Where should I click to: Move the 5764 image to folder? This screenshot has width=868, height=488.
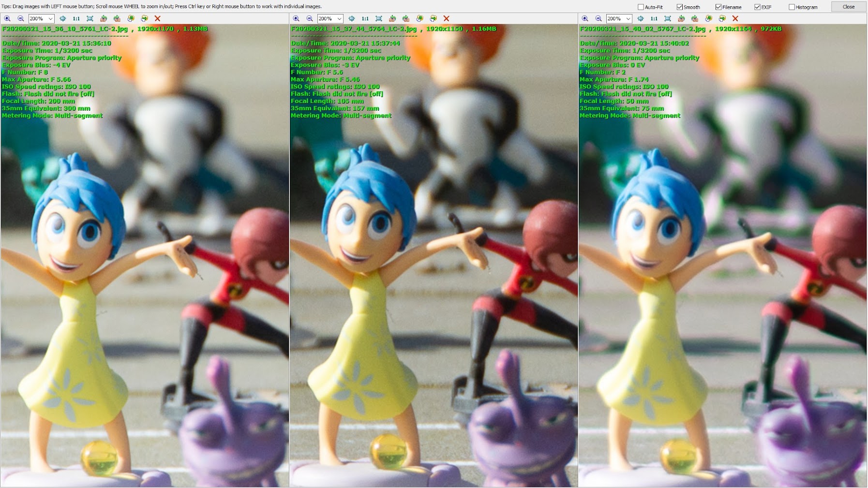point(433,18)
